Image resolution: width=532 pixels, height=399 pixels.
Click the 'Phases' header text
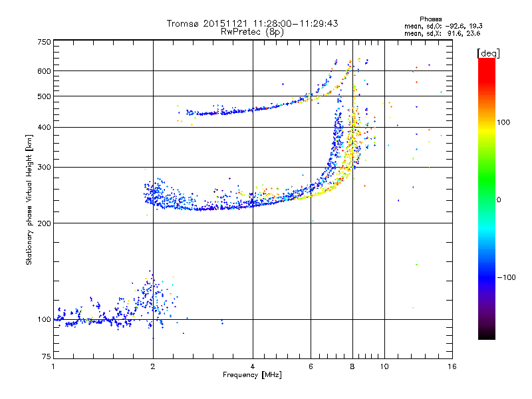pyautogui.click(x=430, y=19)
